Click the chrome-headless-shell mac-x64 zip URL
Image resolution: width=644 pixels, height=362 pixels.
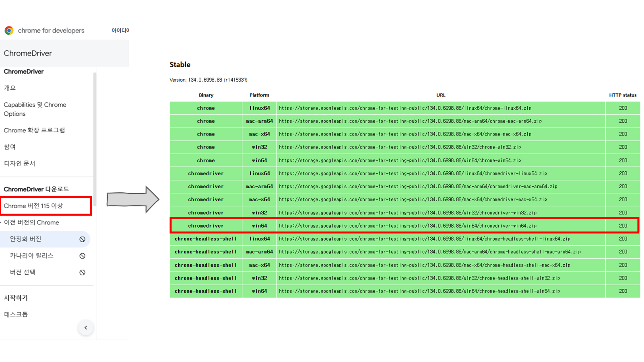point(425,265)
